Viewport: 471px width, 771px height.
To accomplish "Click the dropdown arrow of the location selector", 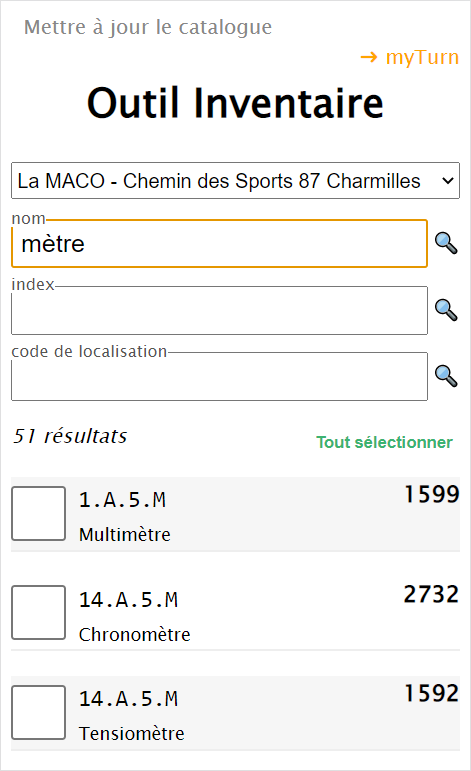I will pyautogui.click(x=447, y=180).
